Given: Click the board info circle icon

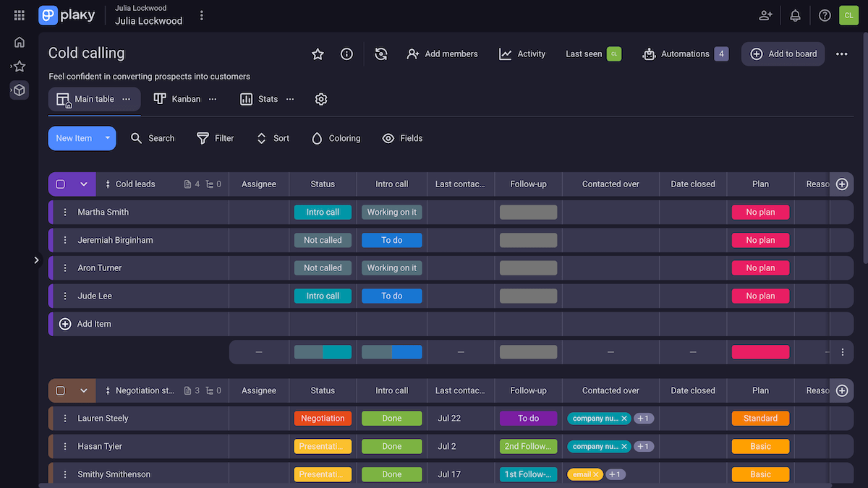Looking at the screenshot, I should (346, 53).
